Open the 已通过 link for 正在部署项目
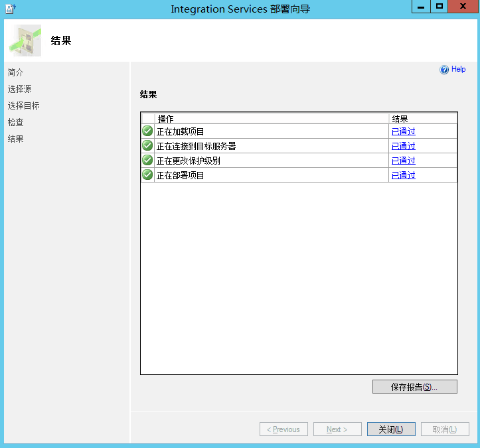The image size is (480, 448). pos(404,175)
